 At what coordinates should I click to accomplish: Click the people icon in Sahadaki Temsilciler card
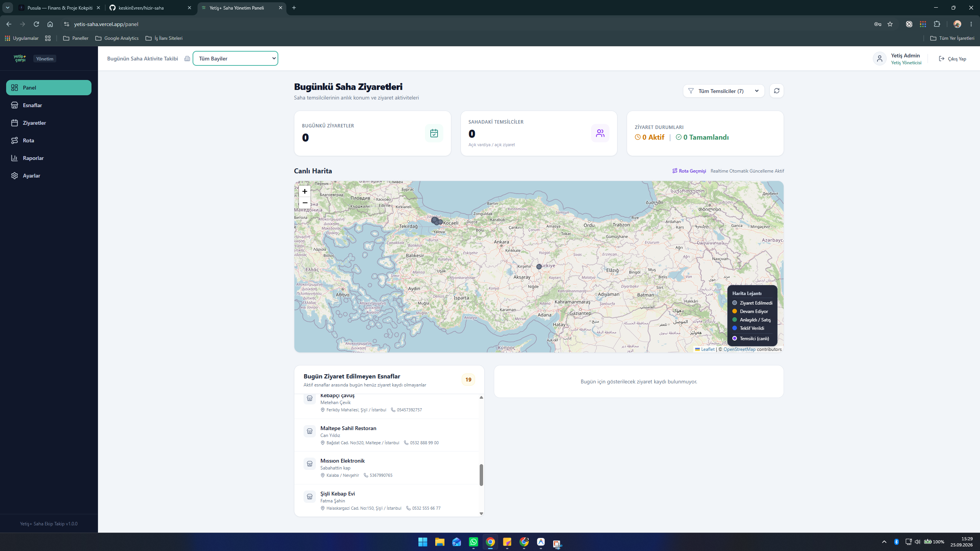click(600, 133)
